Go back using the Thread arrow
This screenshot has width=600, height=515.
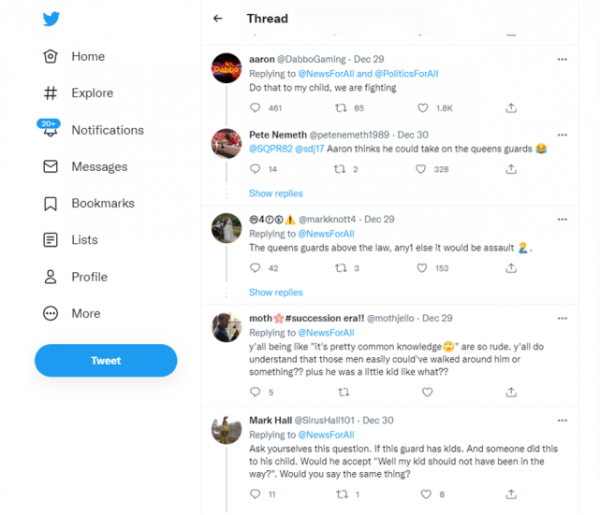point(218,19)
